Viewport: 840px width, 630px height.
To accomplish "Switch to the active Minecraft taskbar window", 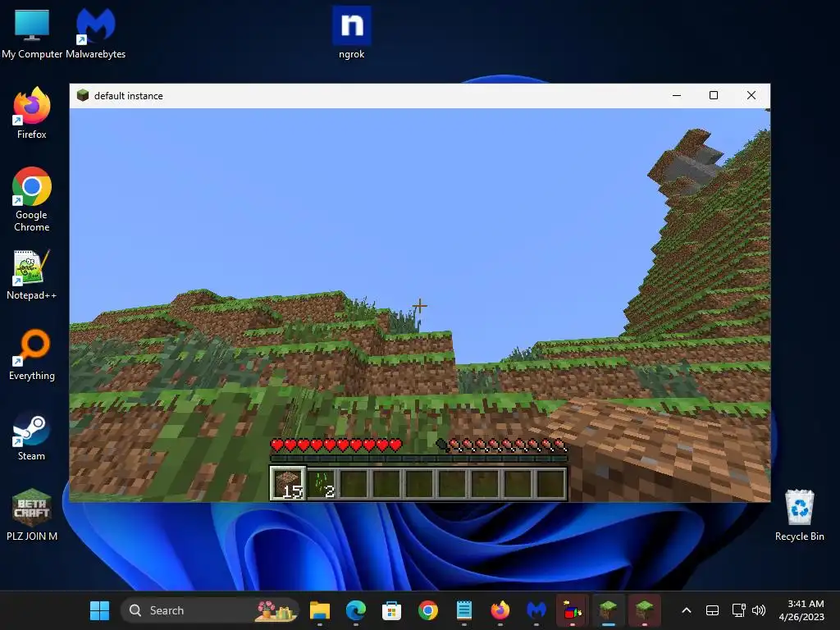I will [x=608, y=610].
